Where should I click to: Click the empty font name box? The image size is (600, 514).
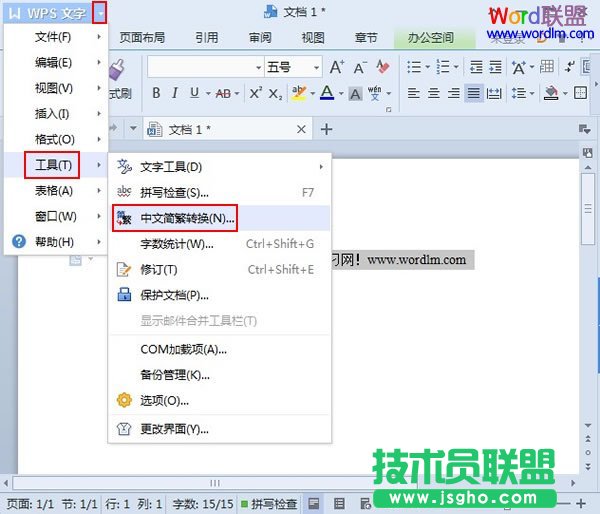[199, 67]
